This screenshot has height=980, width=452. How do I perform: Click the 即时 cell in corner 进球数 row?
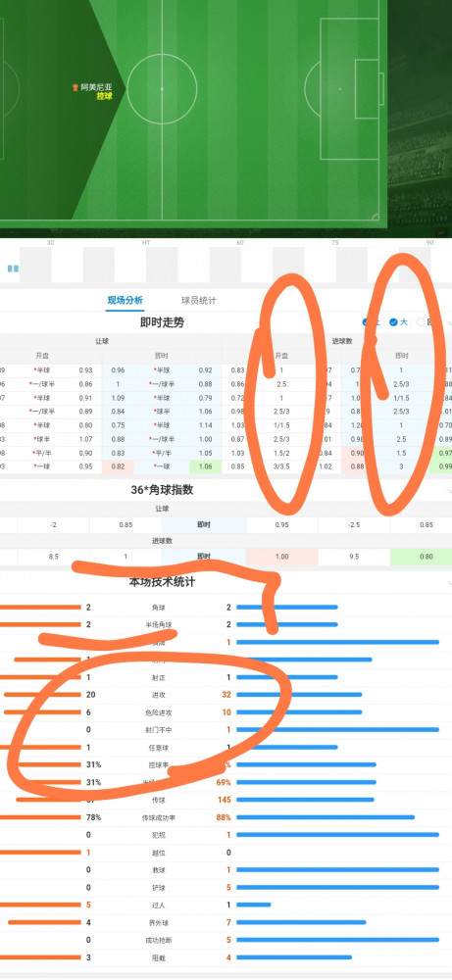point(204,557)
